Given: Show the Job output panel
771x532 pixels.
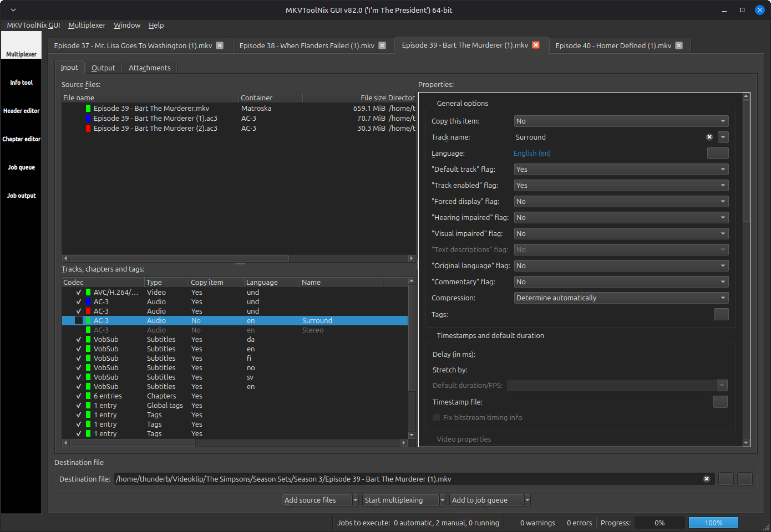Looking at the screenshot, I should pos(21,196).
